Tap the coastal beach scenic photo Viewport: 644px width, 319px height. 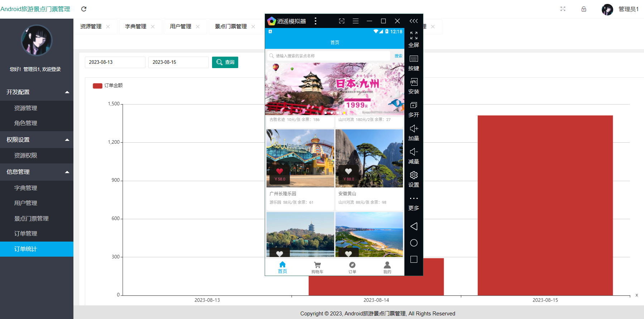pos(369,234)
